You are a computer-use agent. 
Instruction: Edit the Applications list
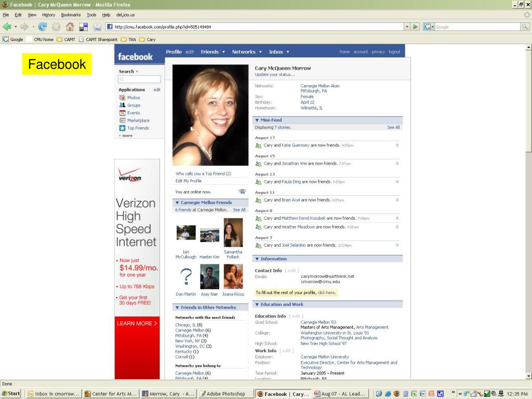point(157,90)
